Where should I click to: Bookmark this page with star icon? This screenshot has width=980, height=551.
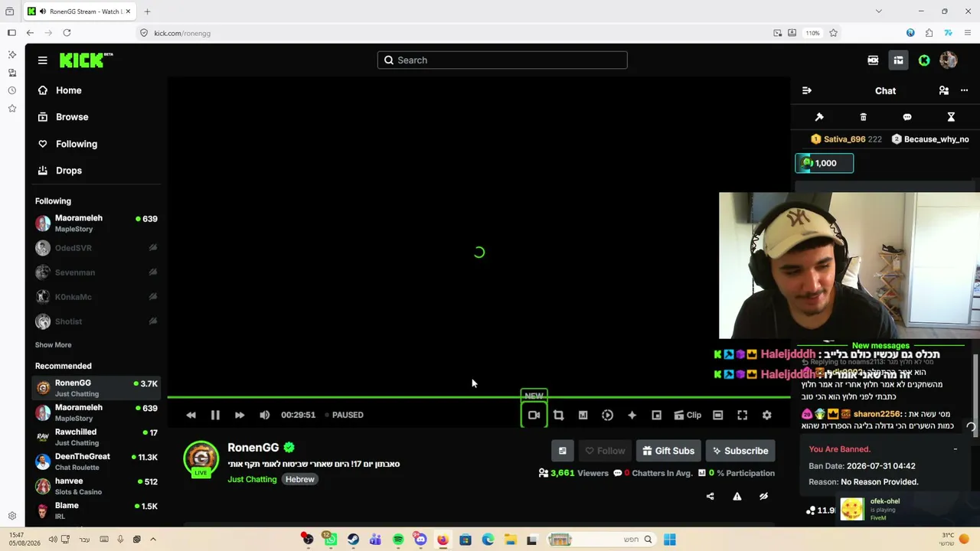click(x=833, y=33)
